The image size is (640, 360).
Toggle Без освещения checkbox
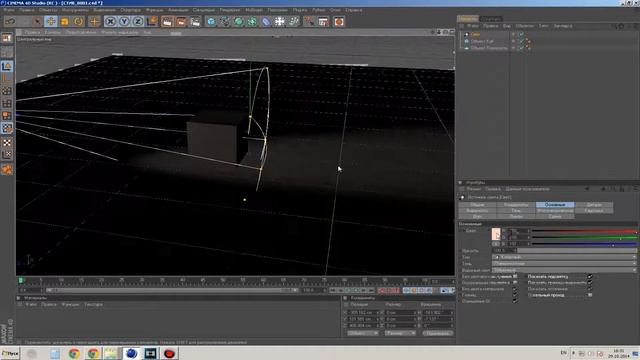pyautogui.click(x=515, y=277)
